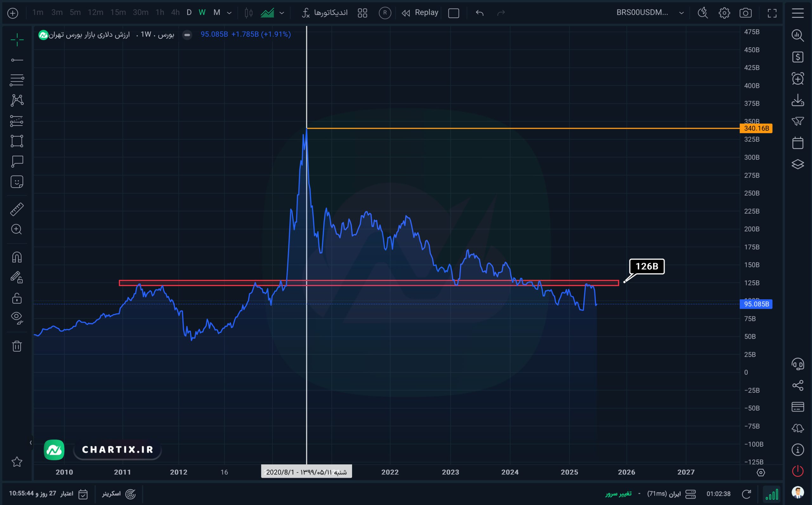Toggle hide all drawings eye icon
Viewport: 812px width, 505px height.
pos(17,318)
